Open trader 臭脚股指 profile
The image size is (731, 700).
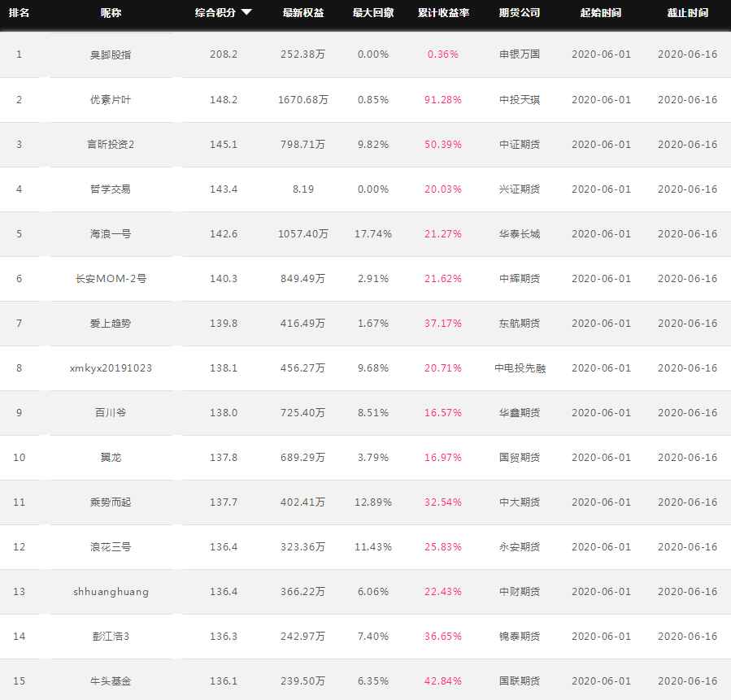[x=111, y=54]
